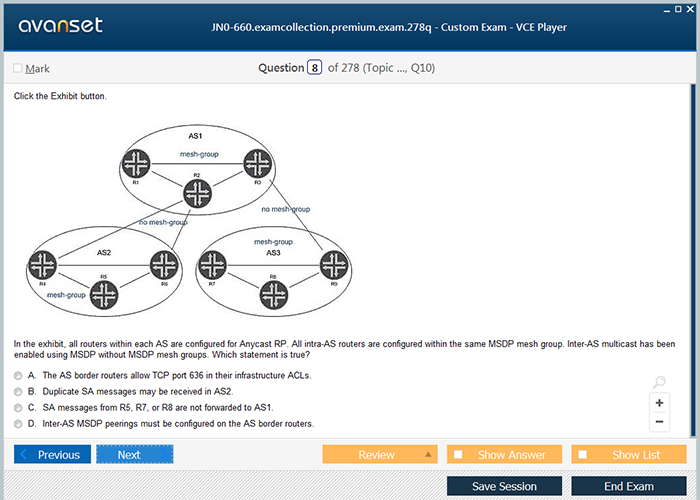The width and height of the screenshot is (700, 500).
Task: Toggle the Show List checkbox
Action: pyautogui.click(x=583, y=454)
